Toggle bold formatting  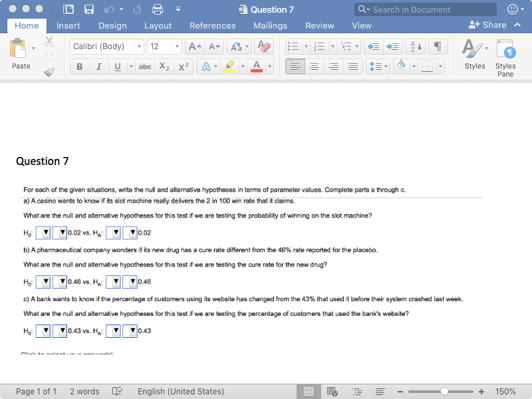click(x=79, y=66)
